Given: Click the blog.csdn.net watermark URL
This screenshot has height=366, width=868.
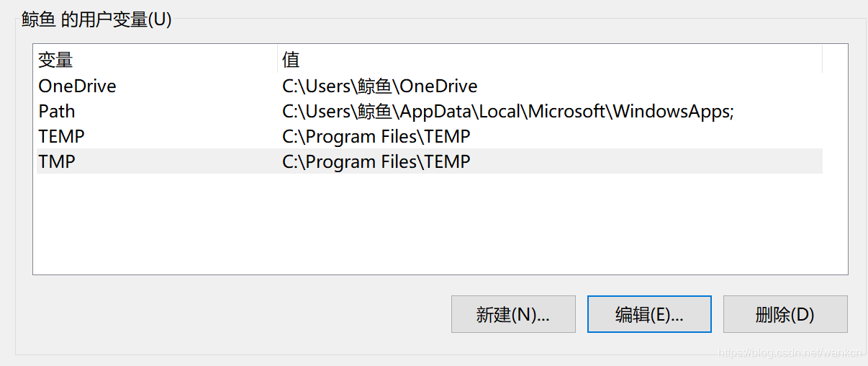Looking at the screenshot, I should click(x=790, y=353).
